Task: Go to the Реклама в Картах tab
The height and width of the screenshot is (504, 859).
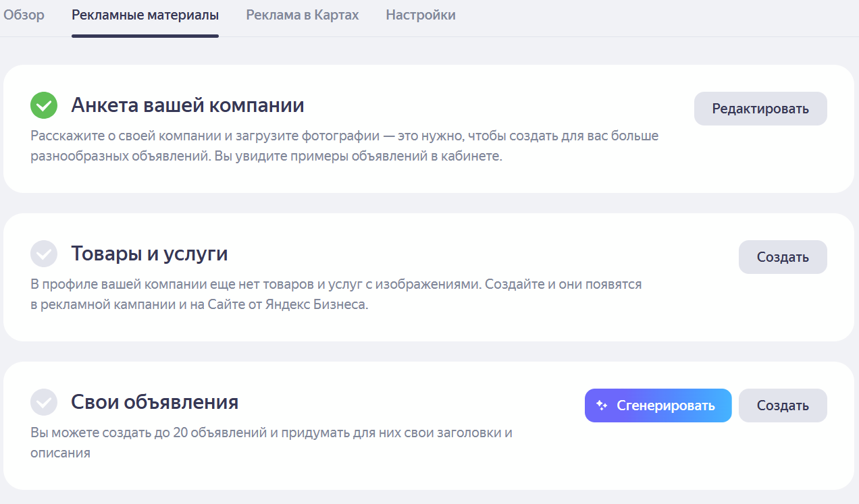Action: point(303,15)
